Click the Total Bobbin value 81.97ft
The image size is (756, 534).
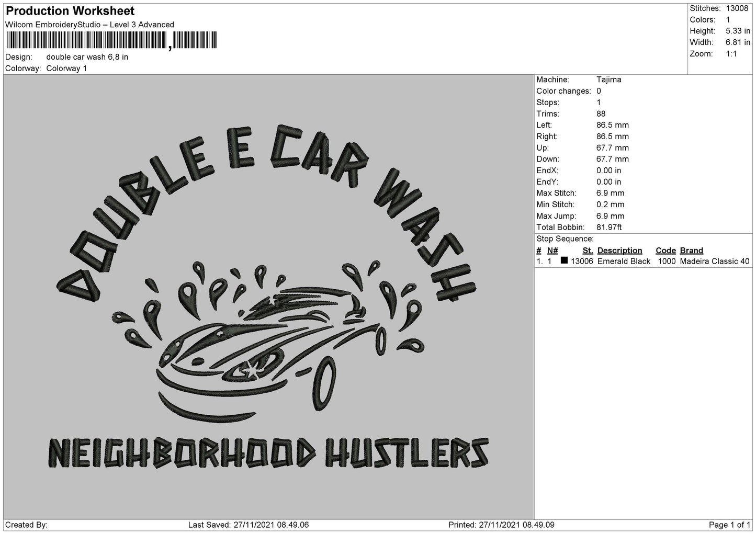tap(610, 228)
